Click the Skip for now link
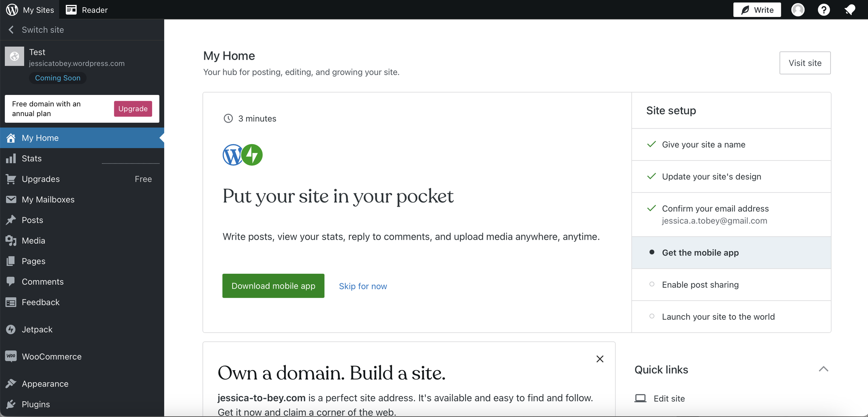The height and width of the screenshot is (417, 868). [x=363, y=286]
